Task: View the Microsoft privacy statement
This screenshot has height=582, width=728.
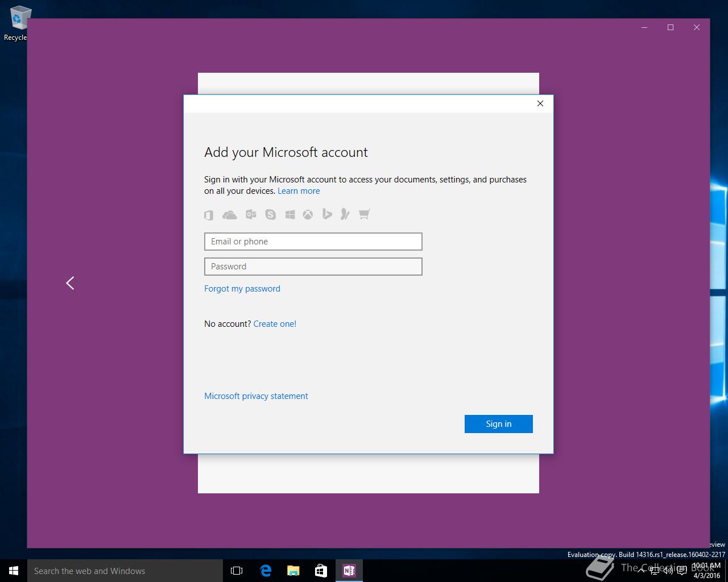Action: click(x=256, y=396)
